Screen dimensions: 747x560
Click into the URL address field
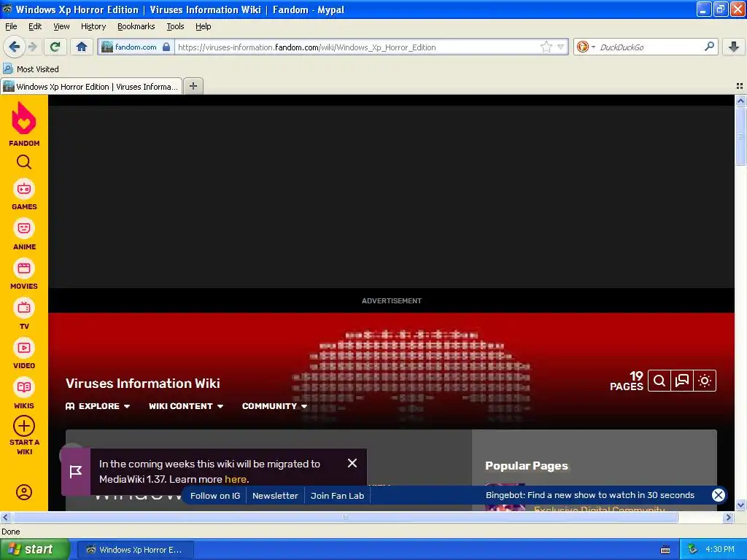pos(357,47)
